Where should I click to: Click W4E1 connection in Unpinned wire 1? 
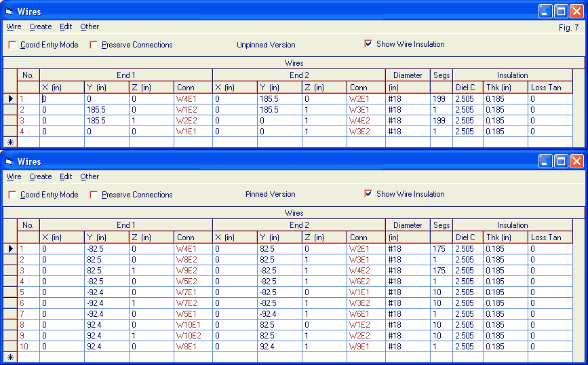click(193, 98)
